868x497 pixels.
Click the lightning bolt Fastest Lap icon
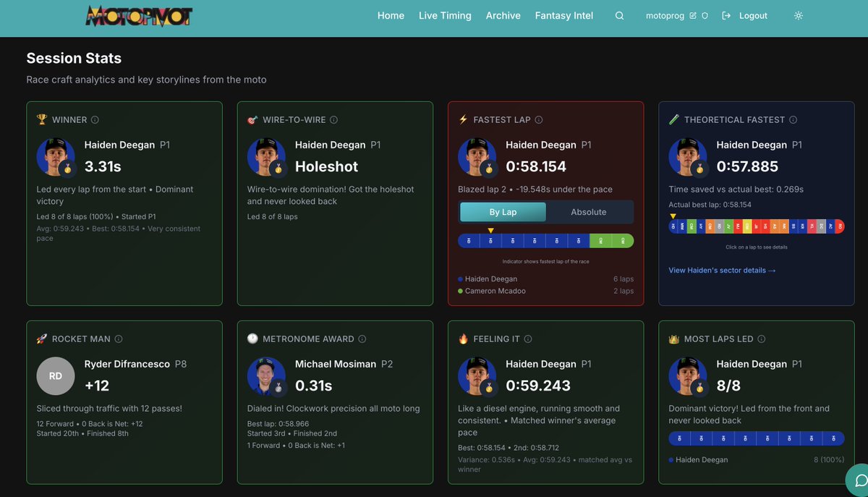(x=464, y=119)
